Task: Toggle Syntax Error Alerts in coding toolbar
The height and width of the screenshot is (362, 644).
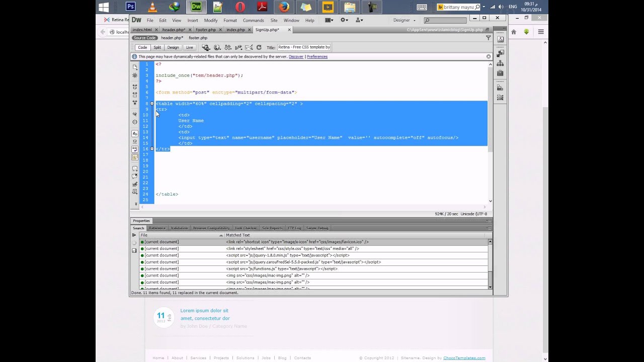Action: 135,157
